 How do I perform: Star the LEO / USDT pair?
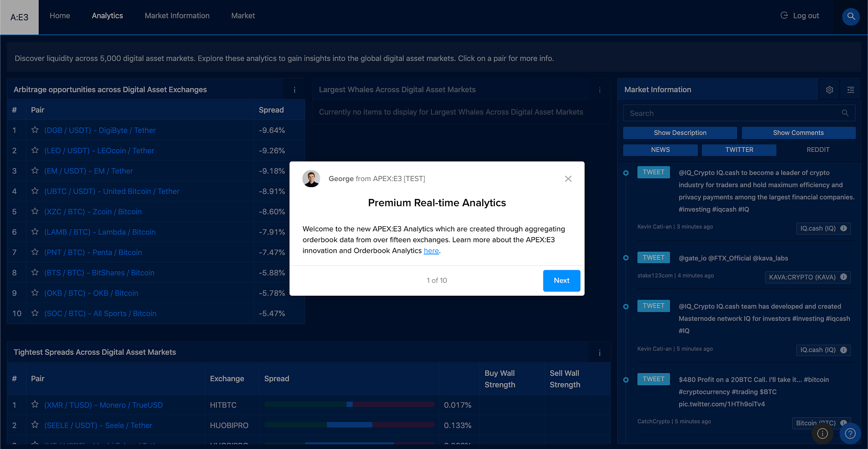[x=35, y=150]
